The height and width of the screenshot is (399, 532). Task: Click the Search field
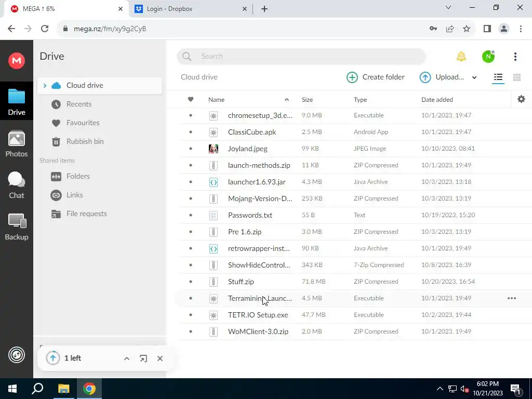tap(301, 56)
